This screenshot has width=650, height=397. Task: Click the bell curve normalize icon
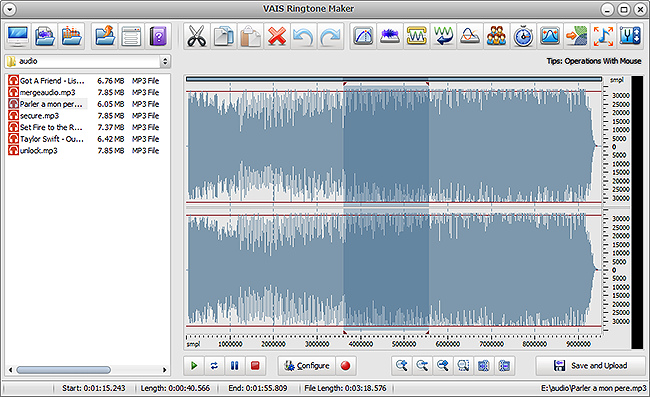click(550, 36)
